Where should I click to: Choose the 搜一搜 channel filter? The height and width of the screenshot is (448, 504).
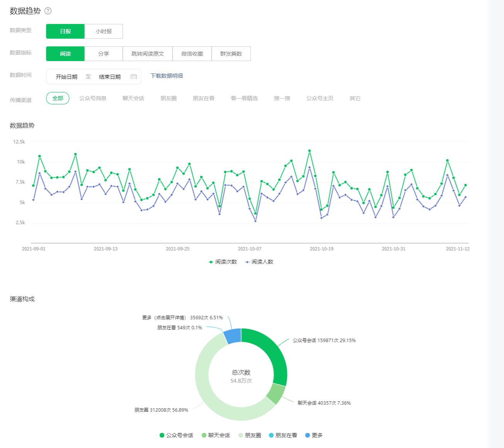coord(282,98)
